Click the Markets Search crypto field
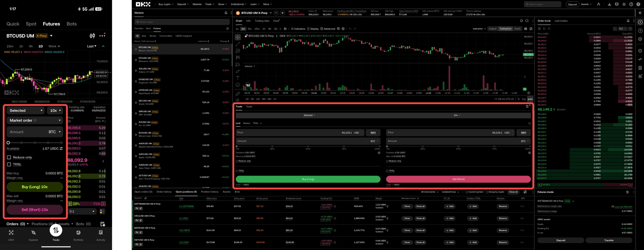Viewport: 644px width, 250px height. (x=182, y=22)
